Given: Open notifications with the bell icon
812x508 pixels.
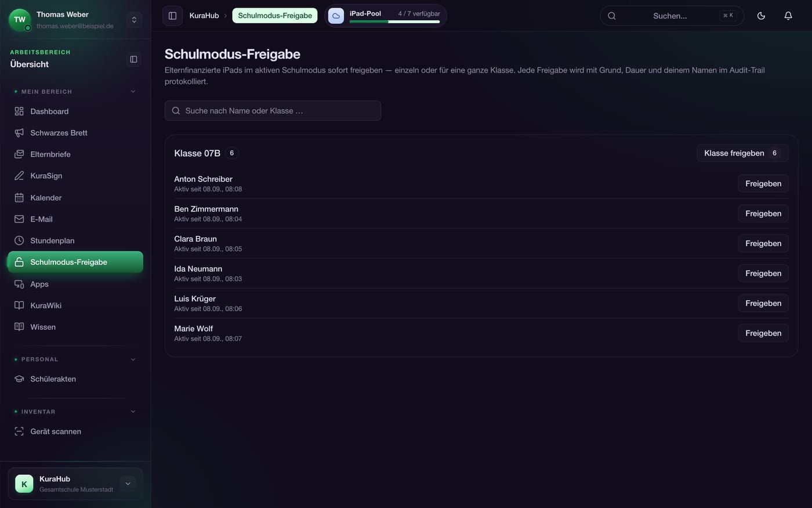Looking at the screenshot, I should 788,16.
